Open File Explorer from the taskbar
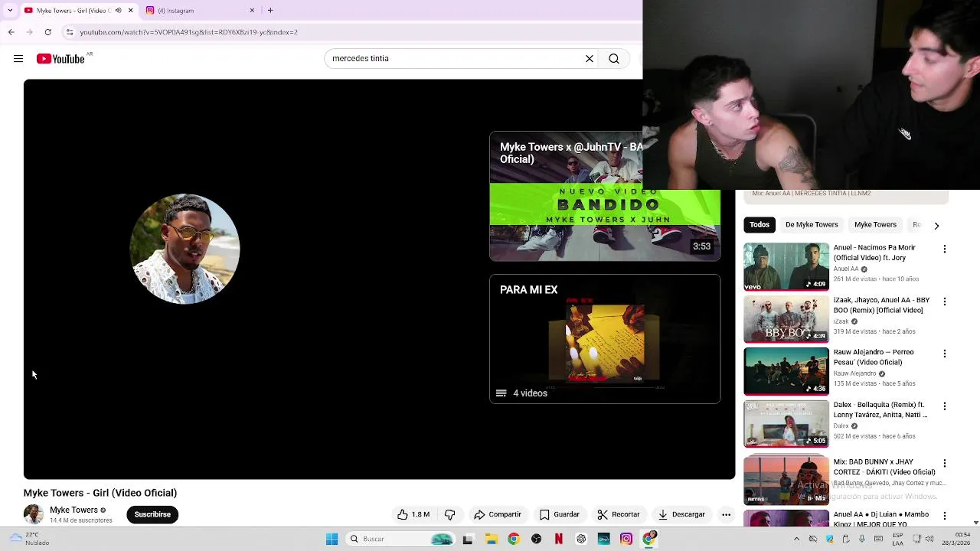 [491, 539]
